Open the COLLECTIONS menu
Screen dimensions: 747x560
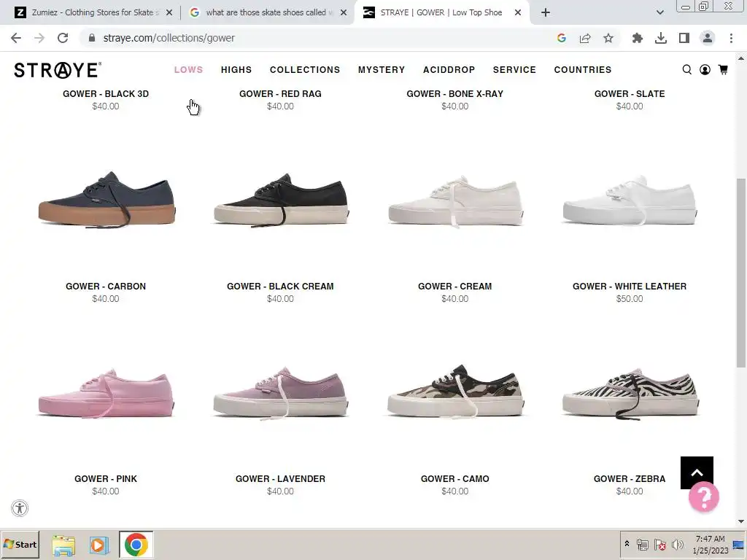point(305,69)
